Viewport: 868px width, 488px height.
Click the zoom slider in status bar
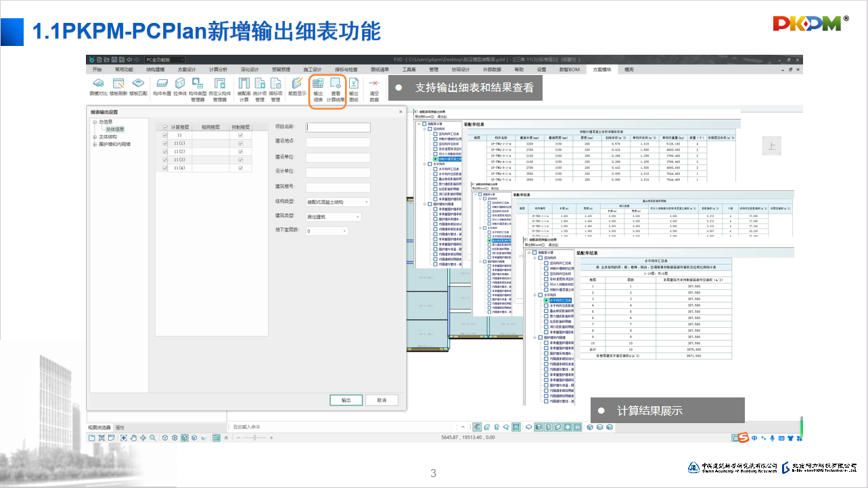point(254,438)
